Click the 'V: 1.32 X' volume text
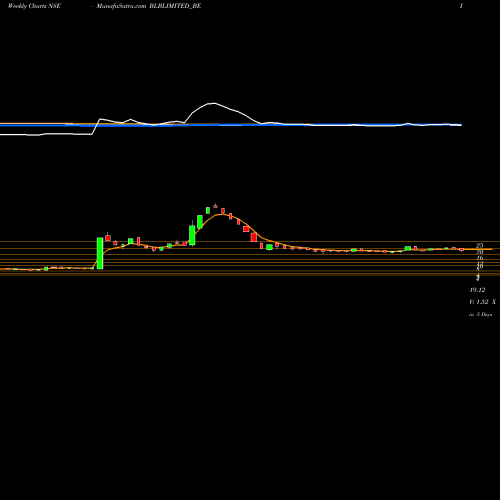Image resolution: width=500 pixels, height=500 pixels. (482, 302)
